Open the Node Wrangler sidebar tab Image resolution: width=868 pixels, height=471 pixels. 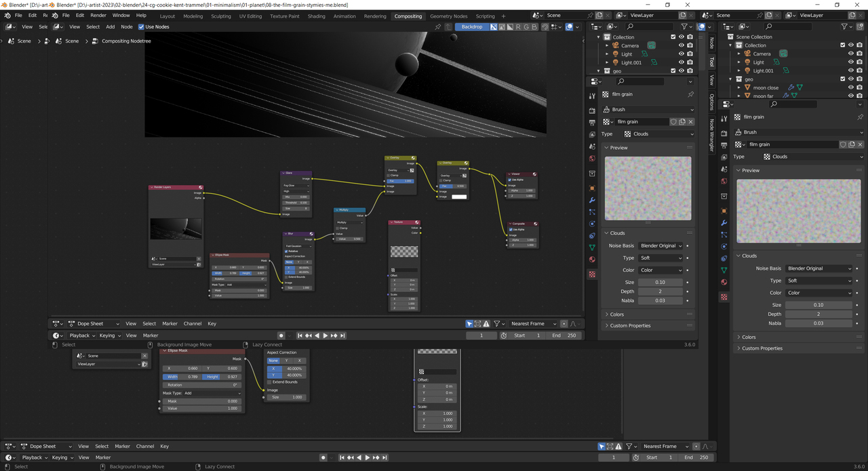point(711,135)
